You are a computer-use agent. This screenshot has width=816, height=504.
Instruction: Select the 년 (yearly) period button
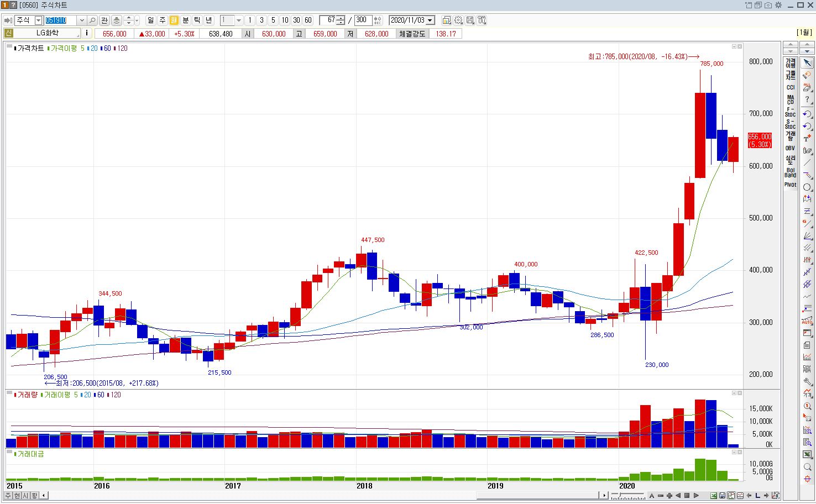pyautogui.click(x=209, y=20)
